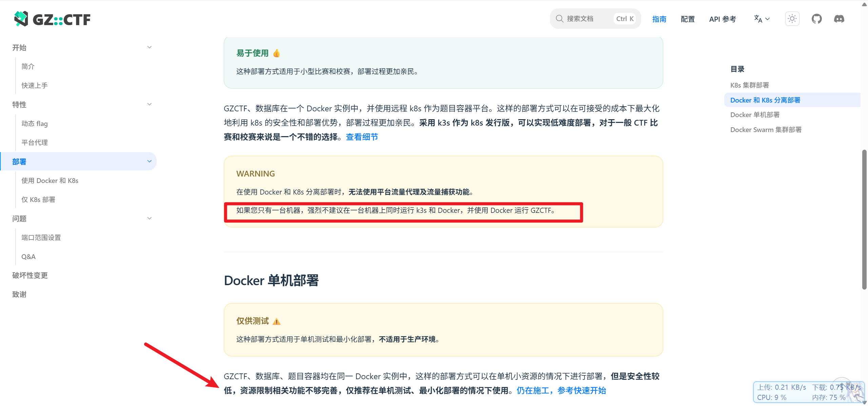Image resolution: width=868 pixels, height=406 pixels.
Task: Open the language switcher dropdown
Action: (762, 19)
